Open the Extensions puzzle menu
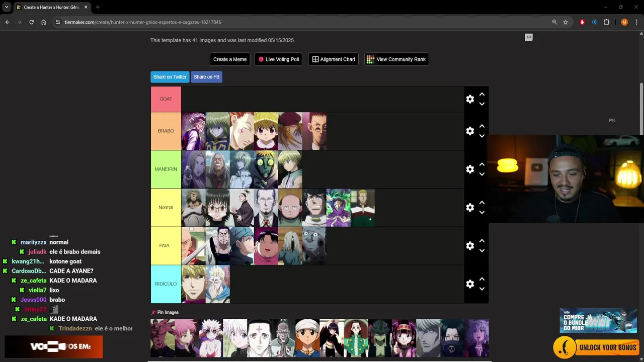 tap(606, 22)
